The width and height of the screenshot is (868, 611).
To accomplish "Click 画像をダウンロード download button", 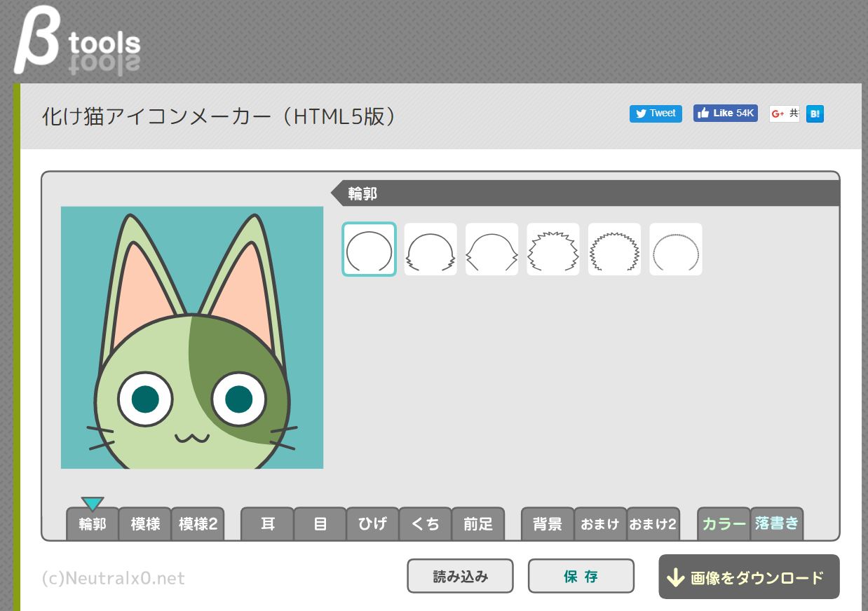I will 748,577.
